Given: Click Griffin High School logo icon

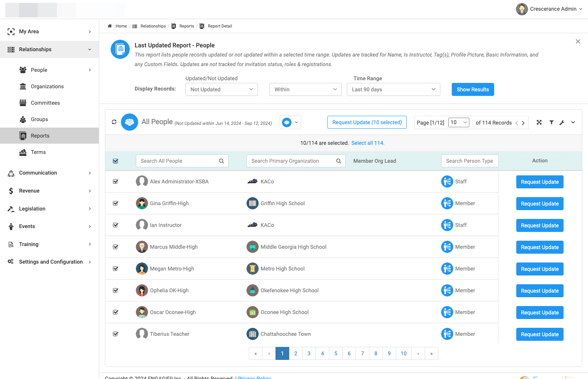Looking at the screenshot, I should coord(253,203).
